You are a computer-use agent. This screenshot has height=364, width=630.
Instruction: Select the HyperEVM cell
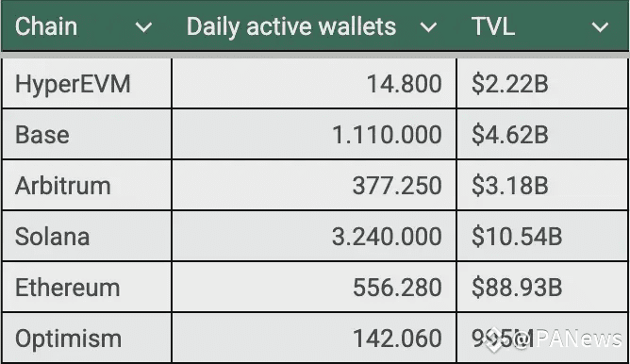click(x=87, y=84)
